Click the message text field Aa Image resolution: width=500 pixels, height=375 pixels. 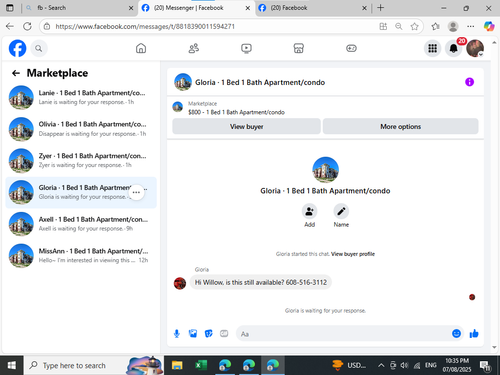343,334
